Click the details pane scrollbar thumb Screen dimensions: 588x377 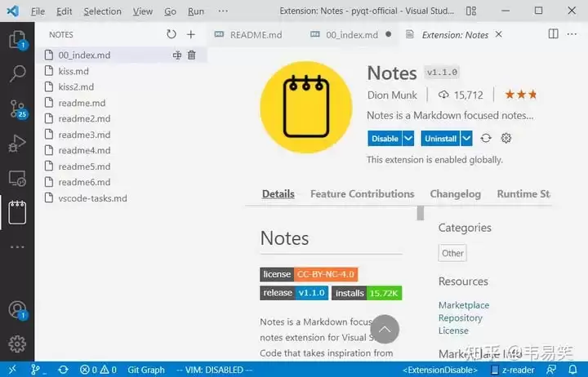click(x=421, y=213)
